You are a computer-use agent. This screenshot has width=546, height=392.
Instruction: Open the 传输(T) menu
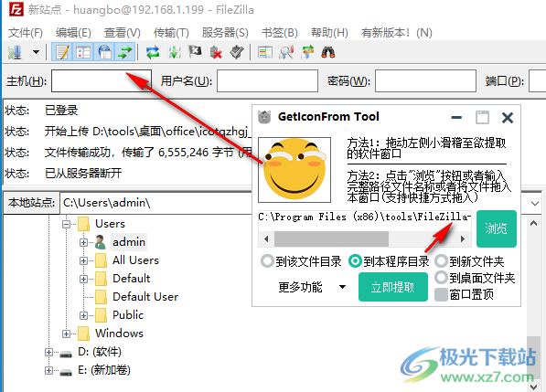(171, 33)
